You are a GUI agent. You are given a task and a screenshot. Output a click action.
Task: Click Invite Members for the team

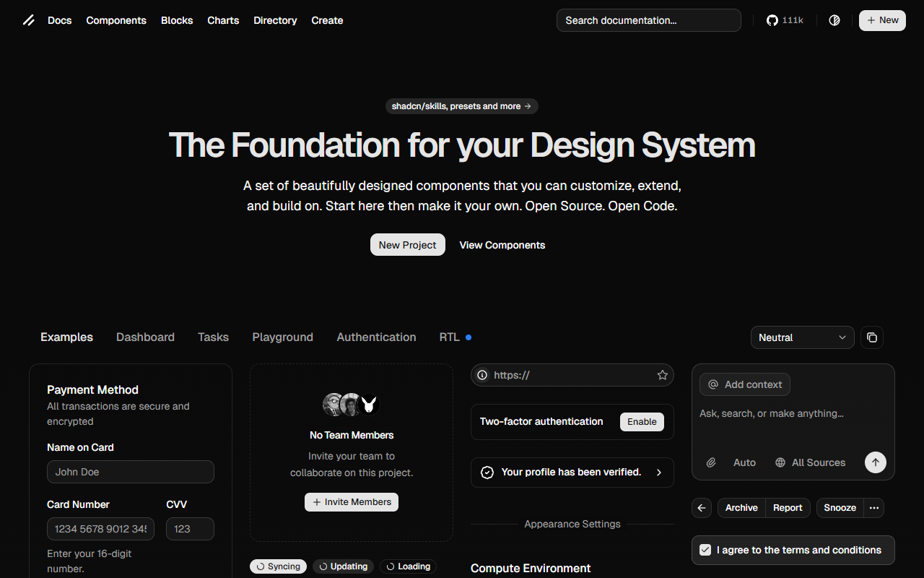click(x=352, y=501)
